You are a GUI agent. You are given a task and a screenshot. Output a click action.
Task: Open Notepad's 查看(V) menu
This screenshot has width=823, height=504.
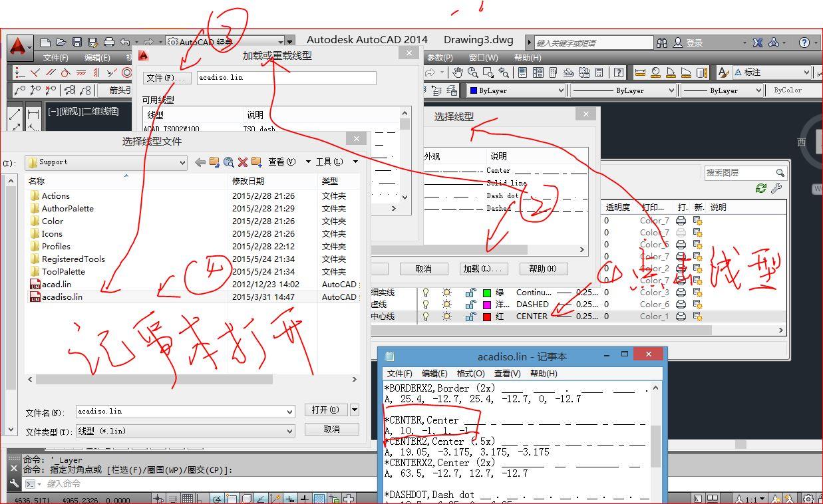coord(508,374)
